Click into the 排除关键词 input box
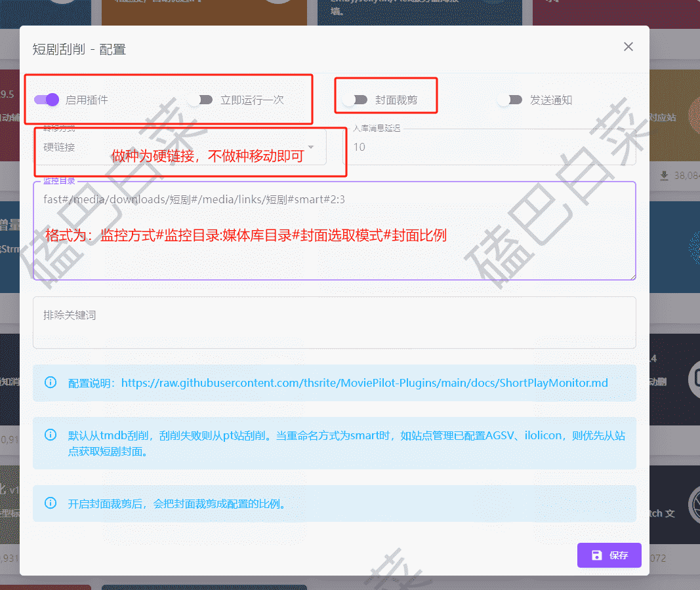700x590 pixels. pyautogui.click(x=333, y=323)
